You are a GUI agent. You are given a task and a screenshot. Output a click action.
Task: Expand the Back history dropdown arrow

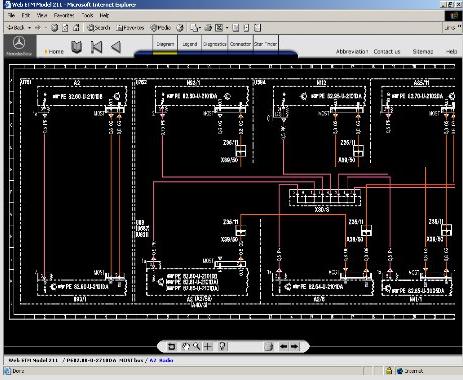click(30, 28)
